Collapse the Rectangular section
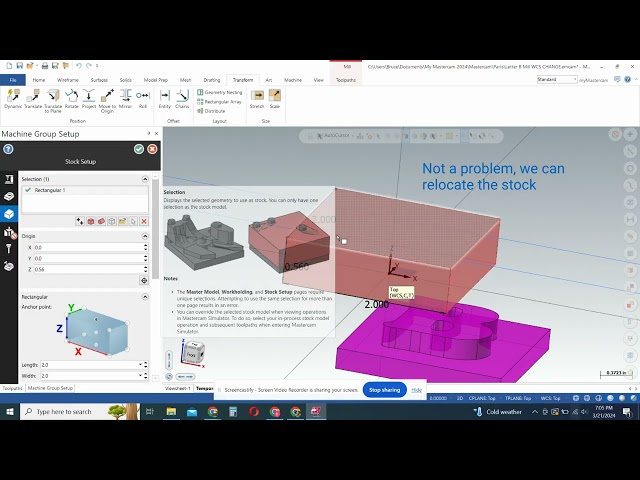Screen dimensions: 640x480 coord(145,297)
